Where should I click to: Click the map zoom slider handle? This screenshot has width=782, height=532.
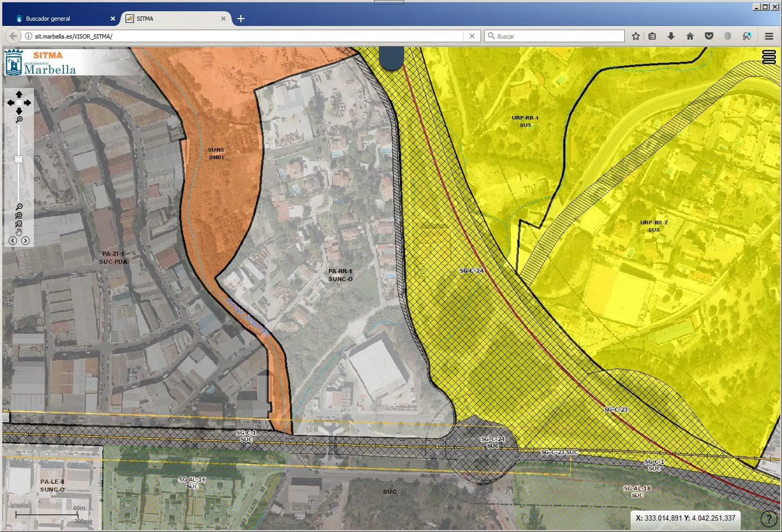click(18, 159)
